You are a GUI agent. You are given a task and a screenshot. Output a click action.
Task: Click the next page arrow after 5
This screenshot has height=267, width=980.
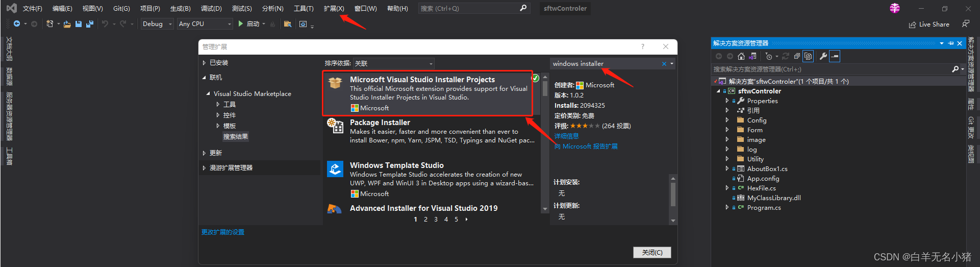466,220
